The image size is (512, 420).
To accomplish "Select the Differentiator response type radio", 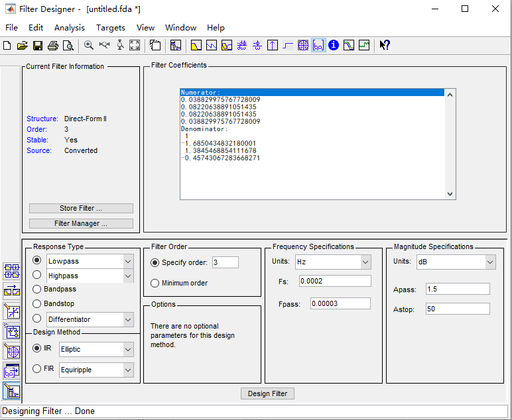I will 37,318.
